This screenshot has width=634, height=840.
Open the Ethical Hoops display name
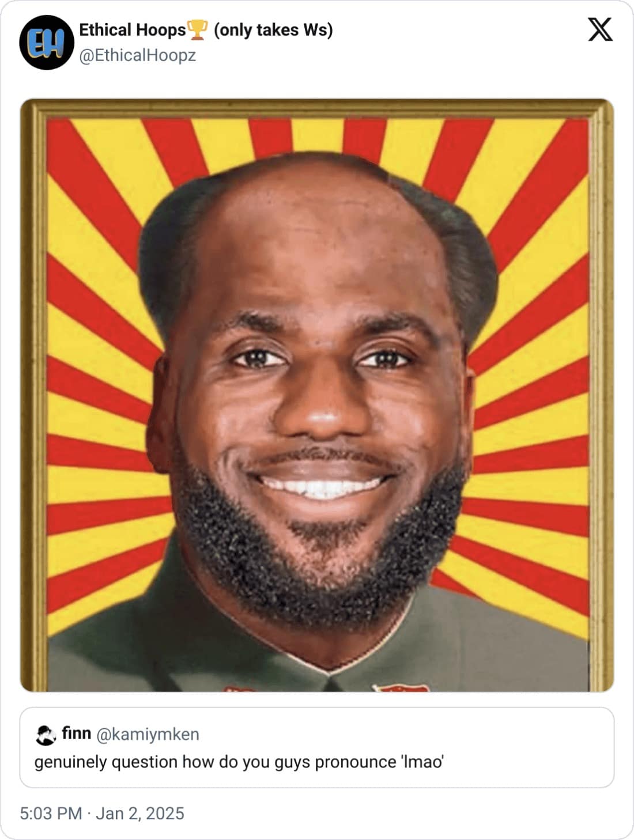[x=133, y=30]
